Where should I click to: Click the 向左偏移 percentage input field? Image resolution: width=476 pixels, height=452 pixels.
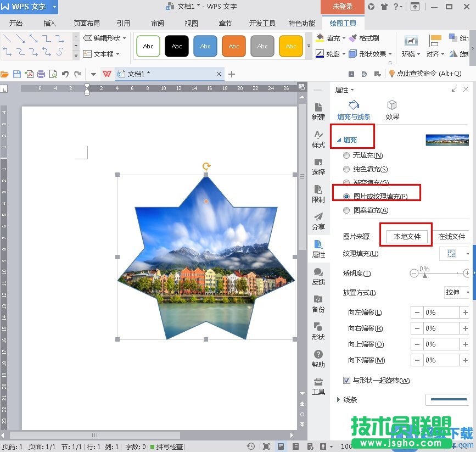pyautogui.click(x=440, y=312)
